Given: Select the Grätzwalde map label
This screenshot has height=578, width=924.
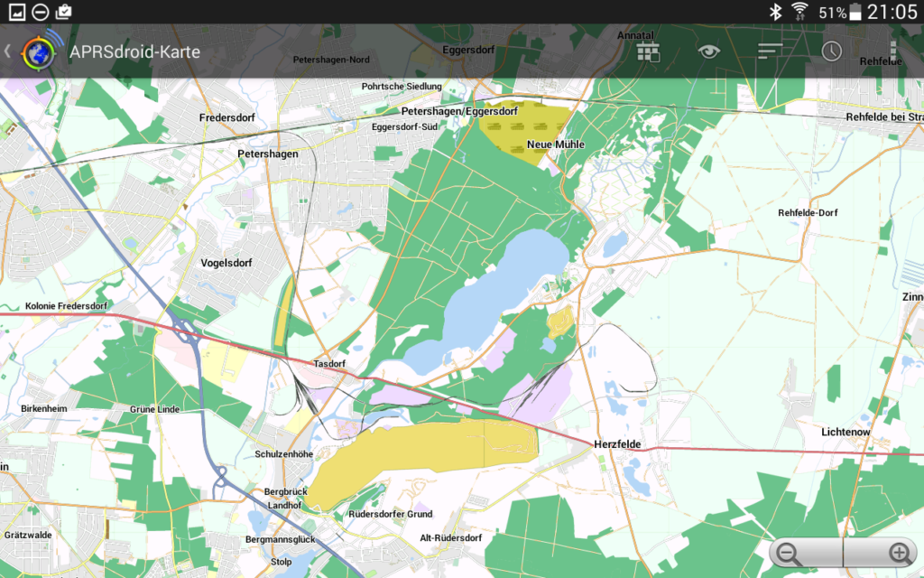Looking at the screenshot, I should tap(28, 535).
